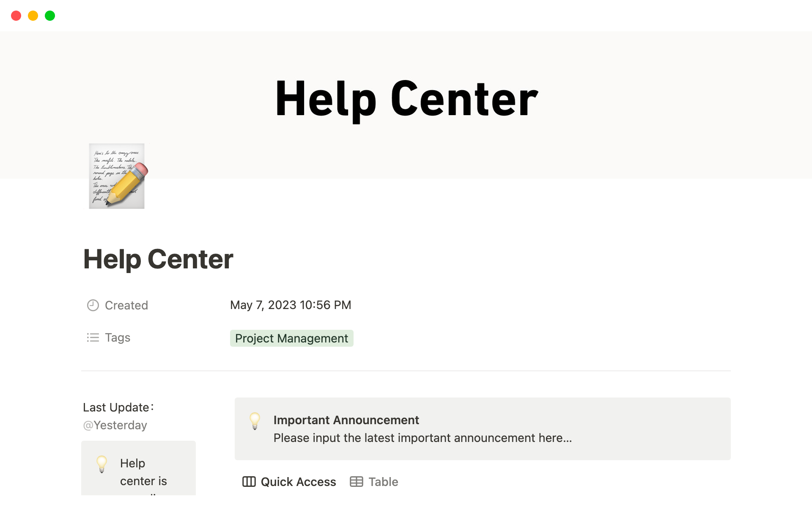
Task: Select the Project Management tag
Action: (x=291, y=338)
